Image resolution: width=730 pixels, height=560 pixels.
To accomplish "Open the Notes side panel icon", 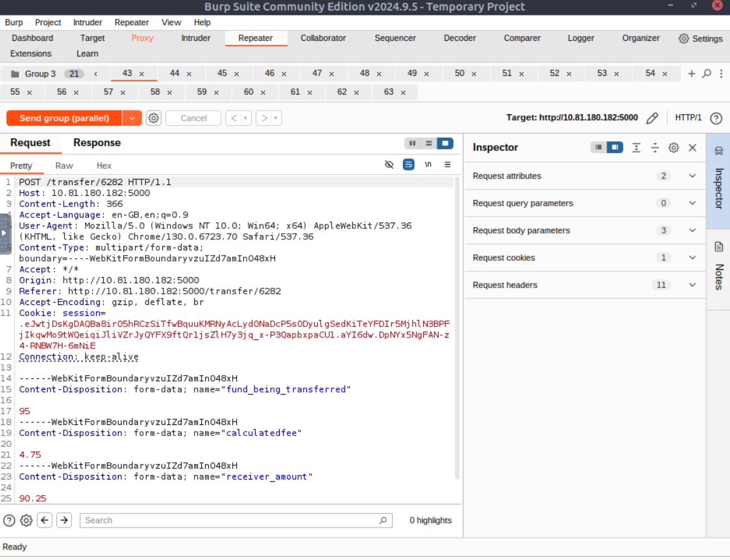I will pyautogui.click(x=718, y=247).
